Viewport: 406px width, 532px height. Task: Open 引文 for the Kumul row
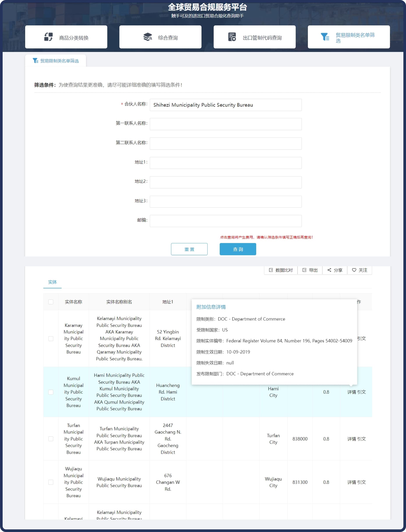pos(361,392)
